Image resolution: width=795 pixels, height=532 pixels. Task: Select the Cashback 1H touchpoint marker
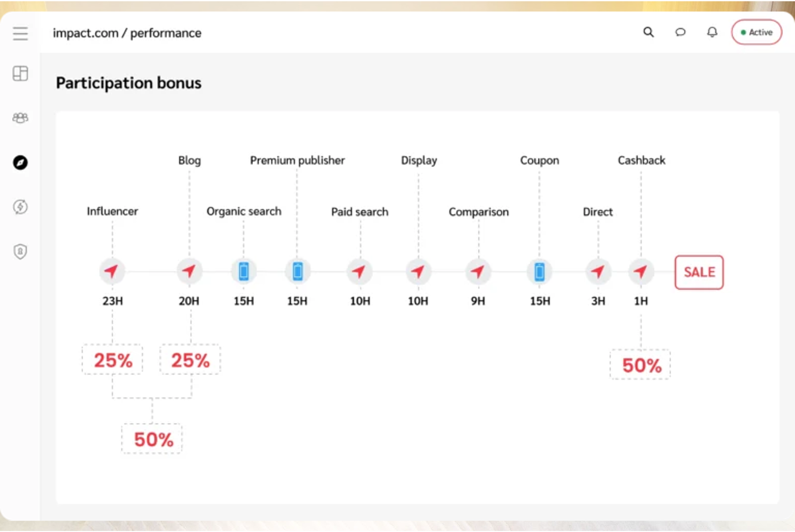click(x=641, y=271)
